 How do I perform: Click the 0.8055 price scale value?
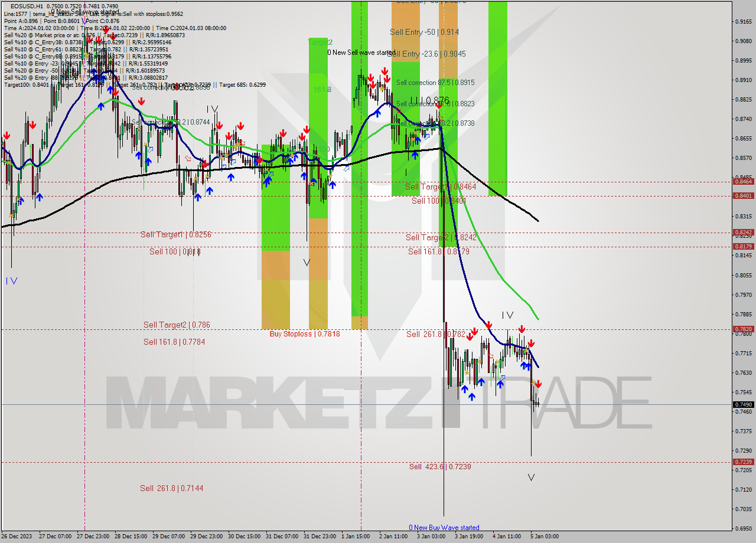pos(743,275)
